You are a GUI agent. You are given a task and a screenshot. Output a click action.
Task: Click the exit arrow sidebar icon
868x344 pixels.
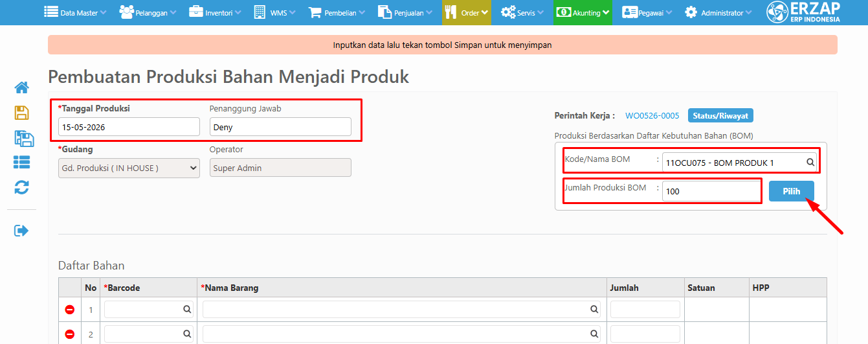[21, 231]
